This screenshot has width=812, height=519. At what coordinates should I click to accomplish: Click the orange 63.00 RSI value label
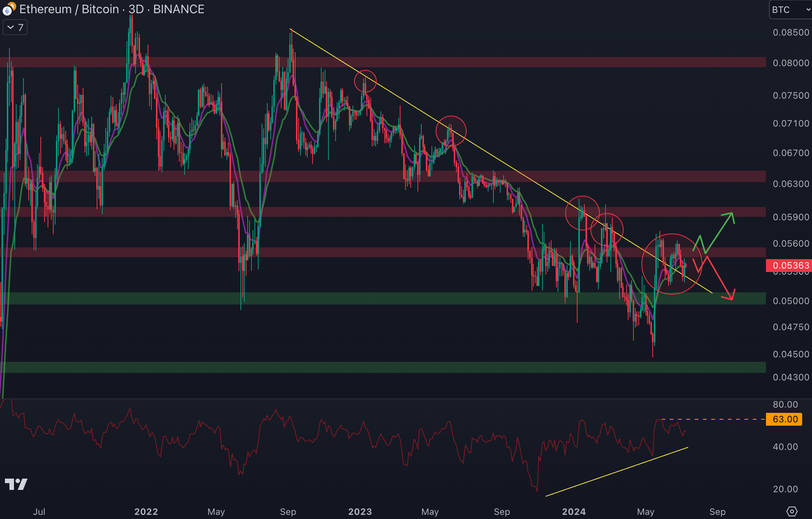coord(784,419)
